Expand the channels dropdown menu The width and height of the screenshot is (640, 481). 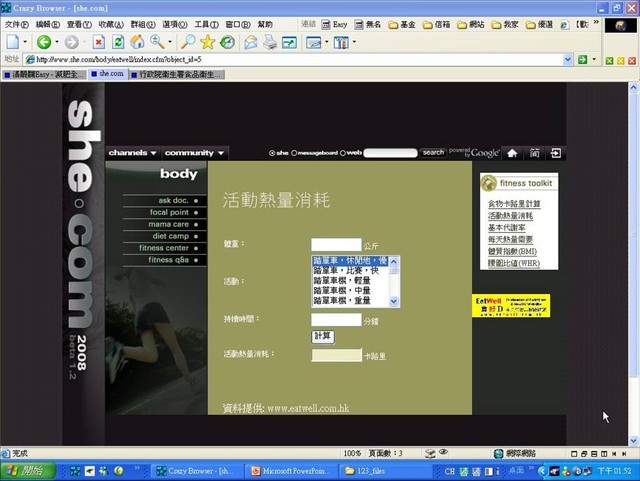coord(133,153)
